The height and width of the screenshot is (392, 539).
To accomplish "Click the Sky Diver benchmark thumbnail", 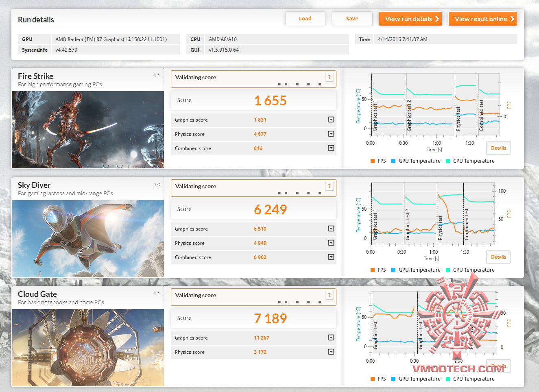I will pyautogui.click(x=88, y=239).
